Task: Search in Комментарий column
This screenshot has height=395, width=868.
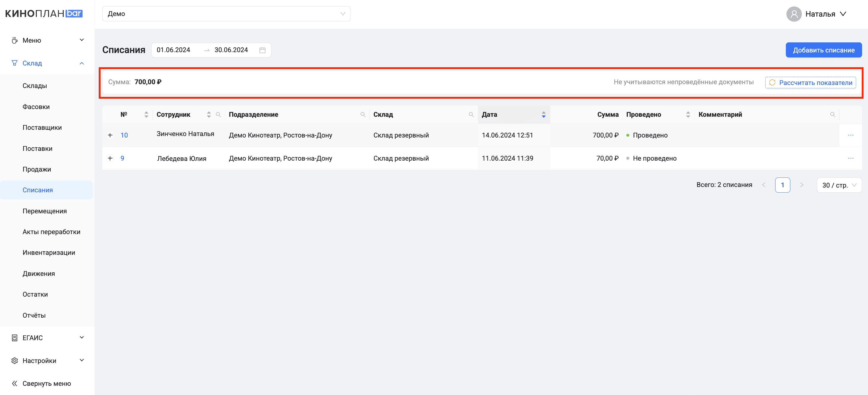Action: (832, 114)
